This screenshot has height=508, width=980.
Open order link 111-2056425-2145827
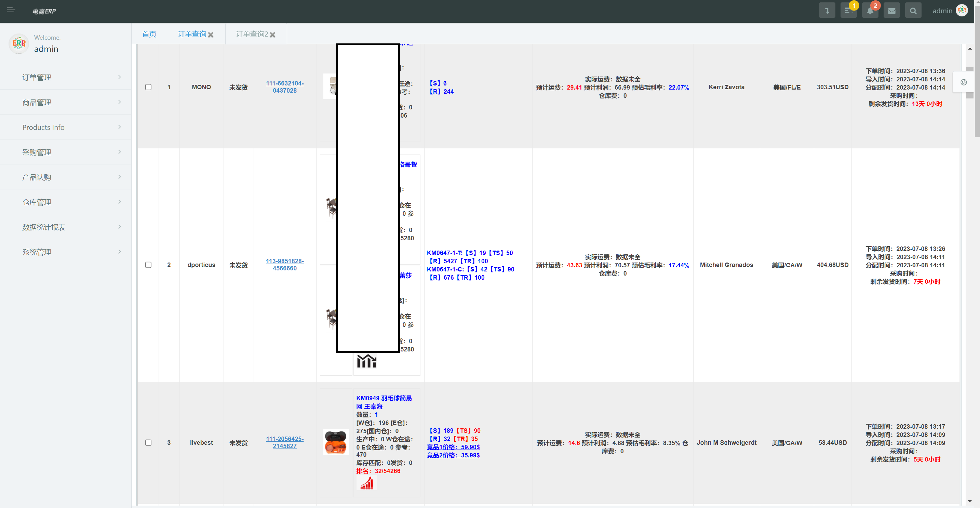(x=284, y=442)
